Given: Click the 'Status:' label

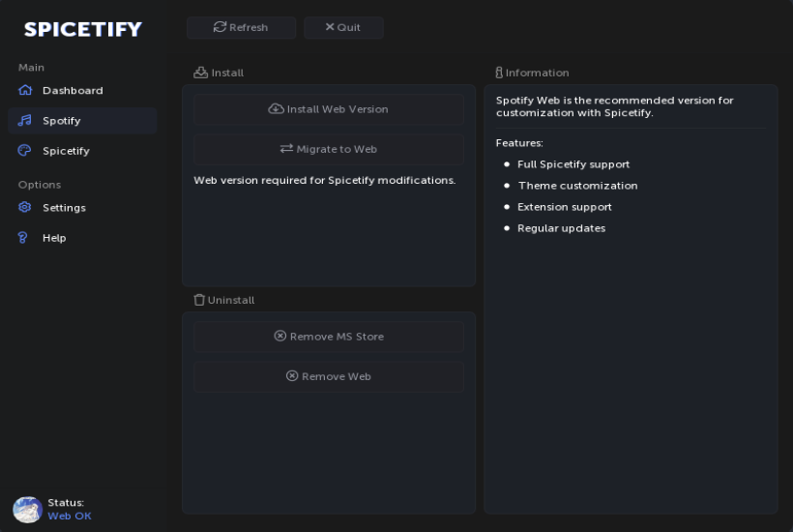Looking at the screenshot, I should click(66, 503).
